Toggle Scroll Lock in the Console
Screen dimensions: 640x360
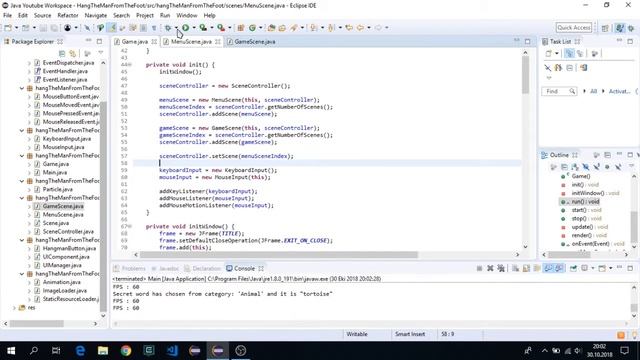point(527,268)
